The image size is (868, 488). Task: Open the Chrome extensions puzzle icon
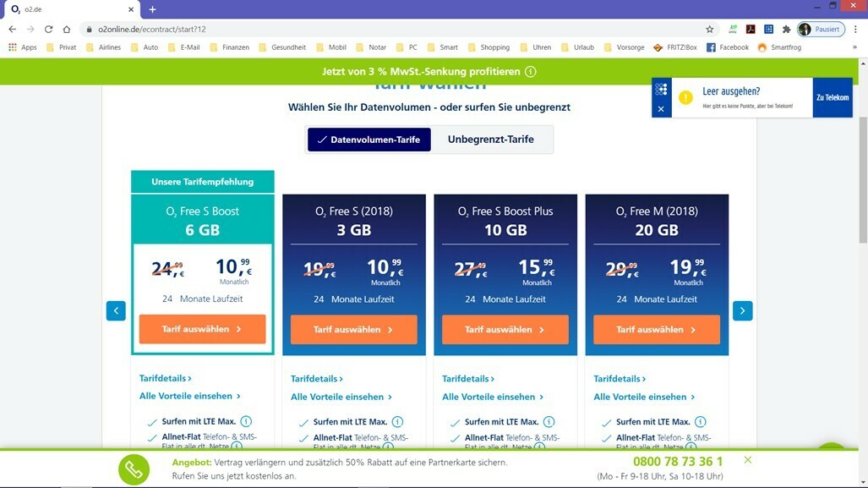pyautogui.click(x=786, y=30)
